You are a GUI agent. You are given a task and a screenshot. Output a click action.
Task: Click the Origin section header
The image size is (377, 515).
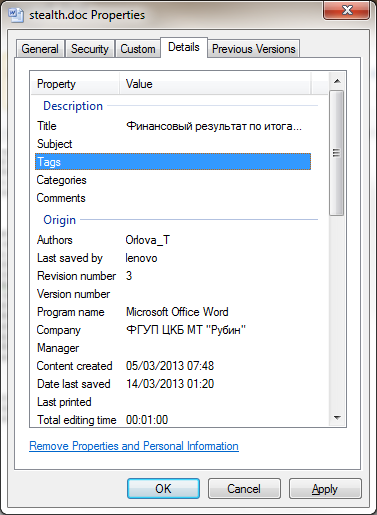click(x=60, y=220)
